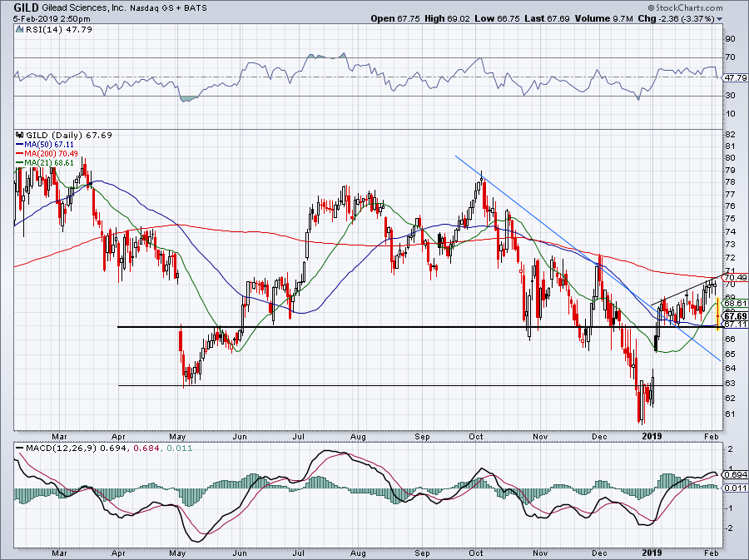Click the bold 2019 label below the MACD panel
749x560 pixels.
(652, 553)
